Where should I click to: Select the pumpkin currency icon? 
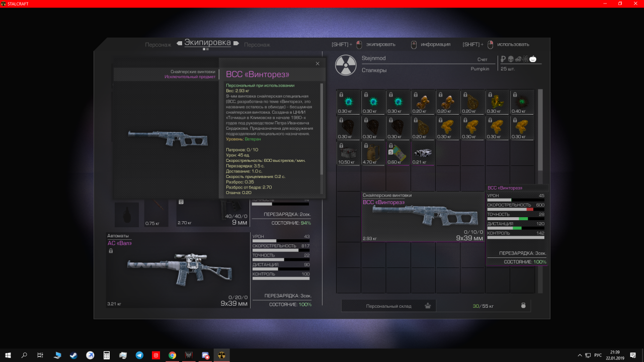533,59
